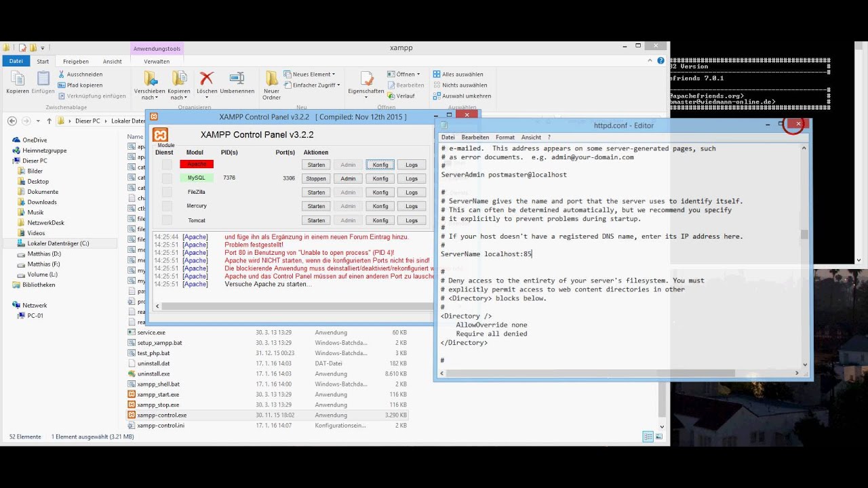Click Alles auswählen in the ribbon

pos(458,74)
